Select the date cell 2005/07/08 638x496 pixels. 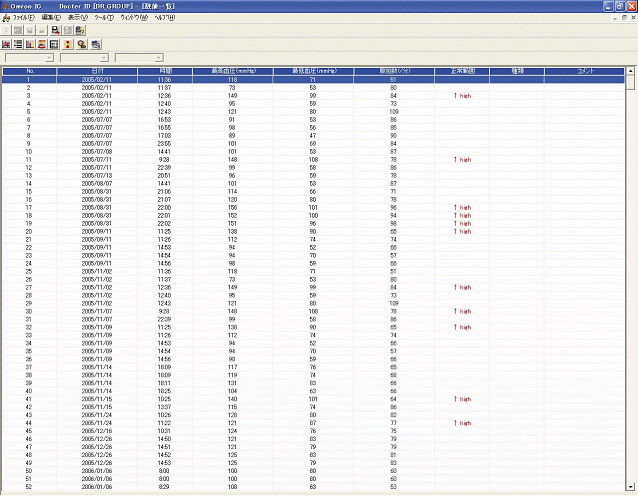tap(97, 152)
